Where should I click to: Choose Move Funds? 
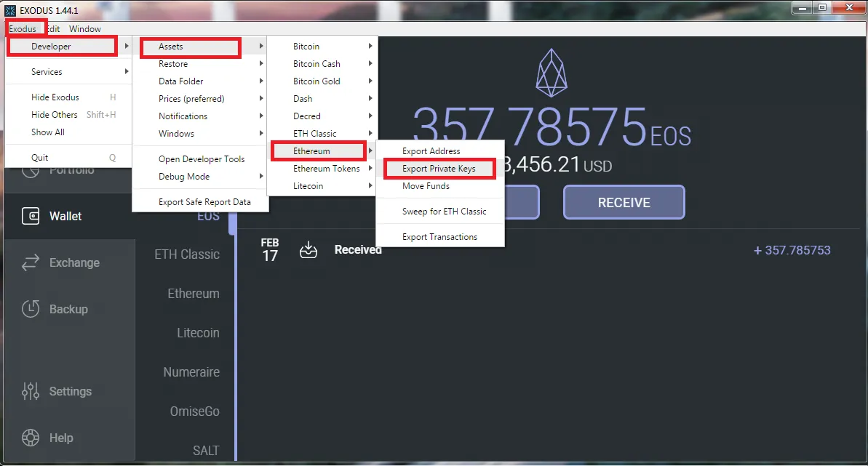click(x=440, y=186)
